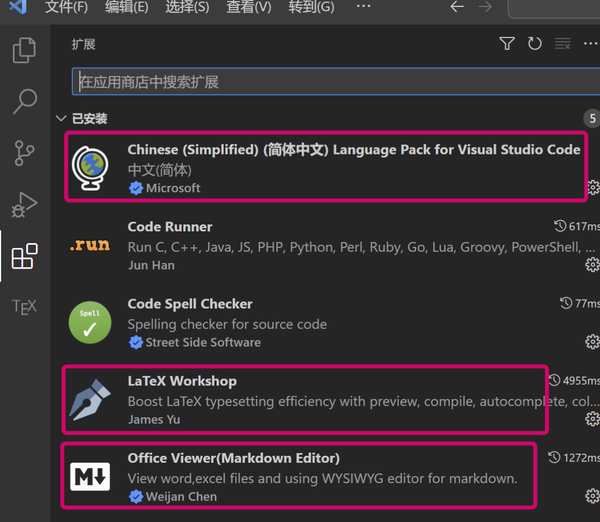
Task: Refresh the extensions list
Action: coord(535,44)
